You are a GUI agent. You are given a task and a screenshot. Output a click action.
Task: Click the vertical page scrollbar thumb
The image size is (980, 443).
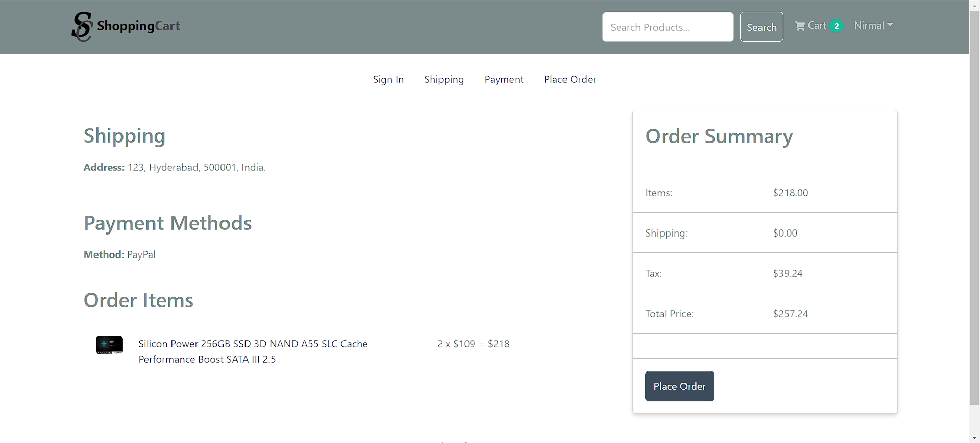(x=975, y=204)
